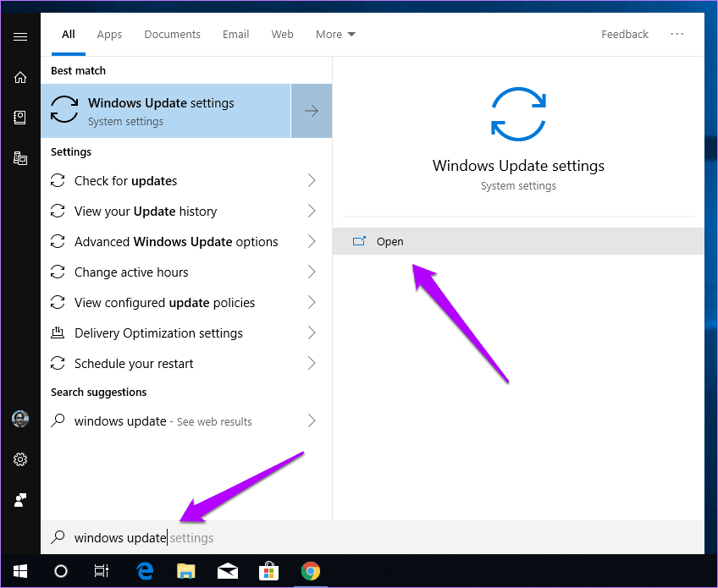Click the Devices icon in the sidebar
Image resolution: width=718 pixels, height=588 pixels.
[20, 158]
